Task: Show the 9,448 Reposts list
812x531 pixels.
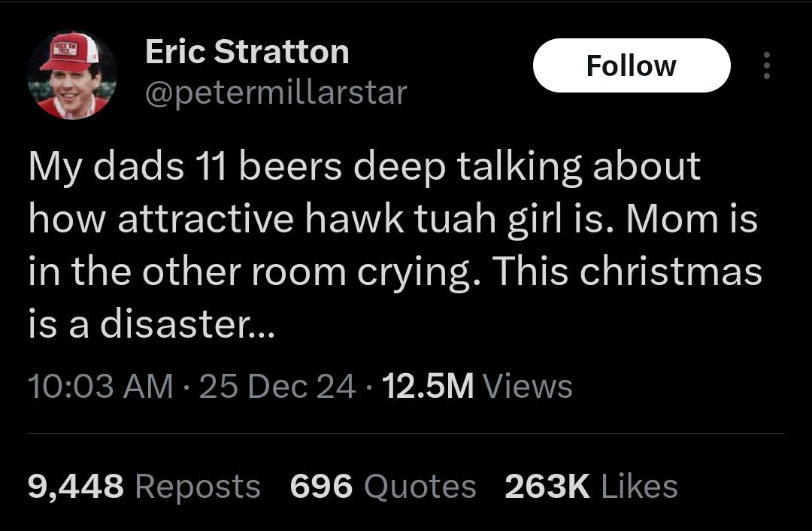Action: (144, 487)
